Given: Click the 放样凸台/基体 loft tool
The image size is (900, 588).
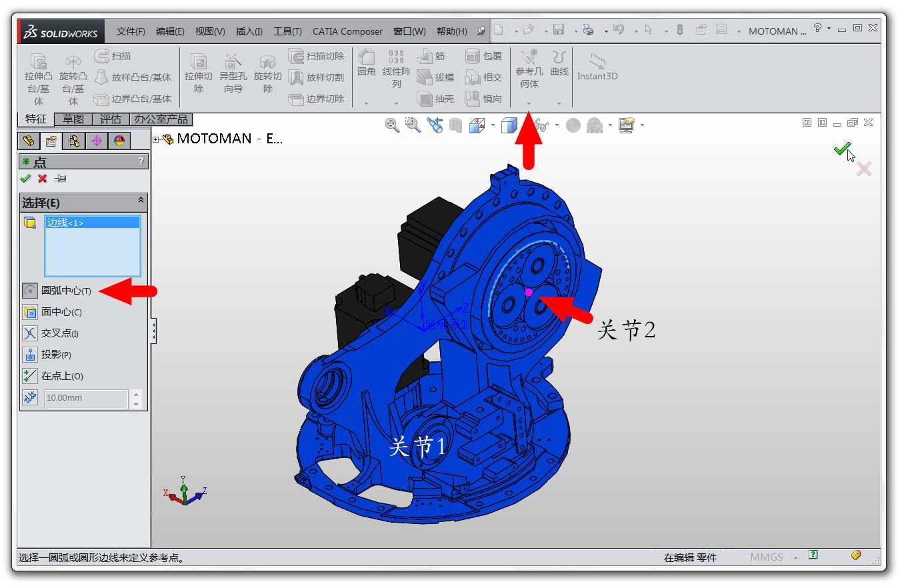Looking at the screenshot, I should tap(133, 77).
